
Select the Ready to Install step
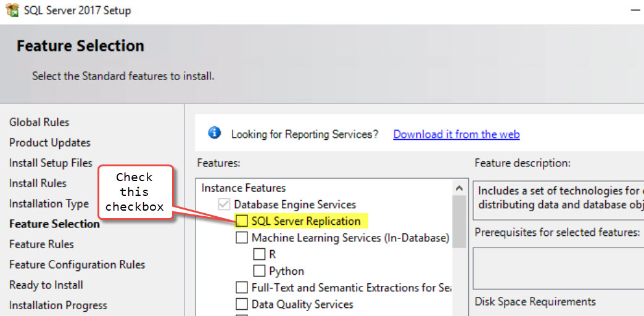pyautogui.click(x=46, y=285)
